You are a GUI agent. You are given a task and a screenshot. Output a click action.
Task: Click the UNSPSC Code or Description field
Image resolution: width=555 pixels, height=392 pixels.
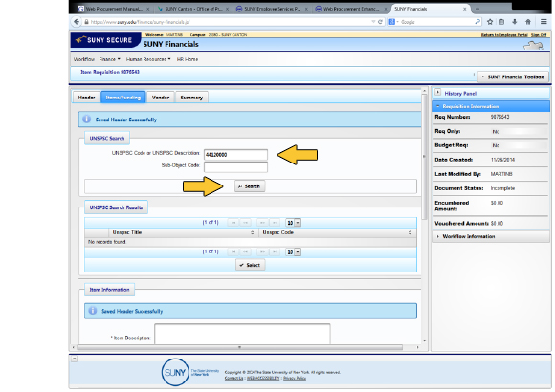235,155
